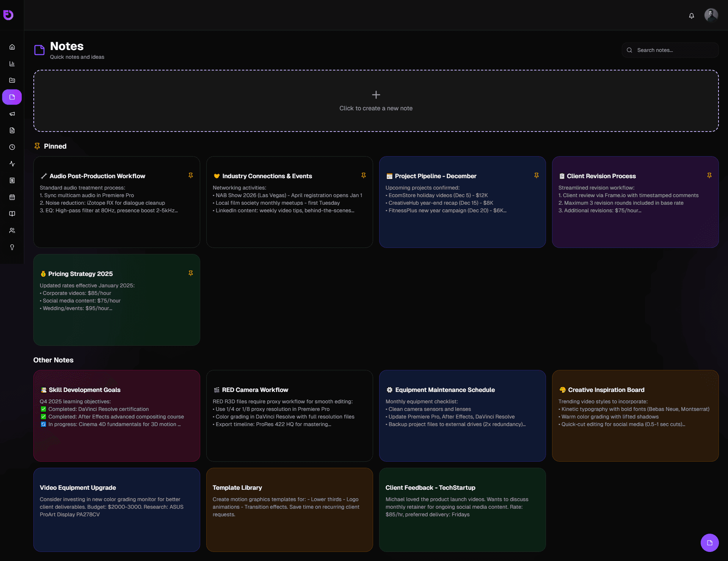The height and width of the screenshot is (561, 728).
Task: Open the Home sidebar icon
Action: 12,47
